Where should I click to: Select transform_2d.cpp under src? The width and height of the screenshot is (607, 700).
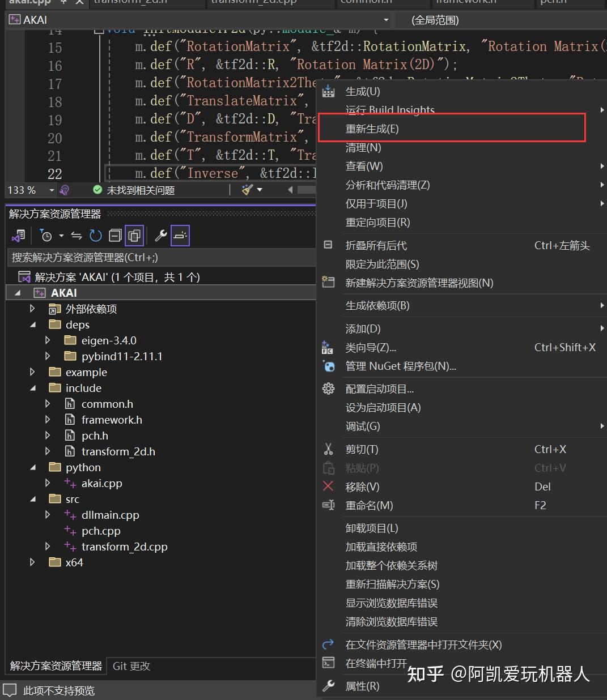coord(126,546)
